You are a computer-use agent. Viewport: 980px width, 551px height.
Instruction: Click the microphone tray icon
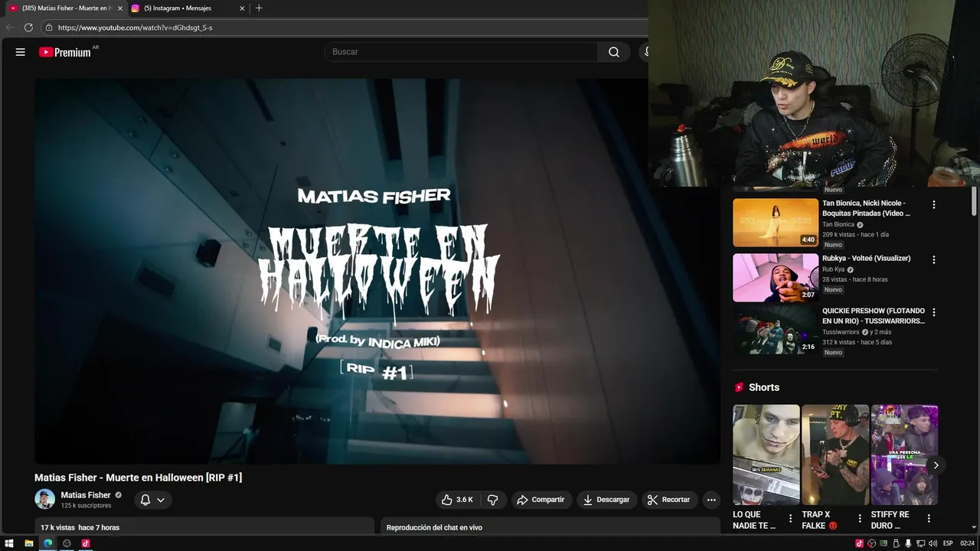click(908, 543)
